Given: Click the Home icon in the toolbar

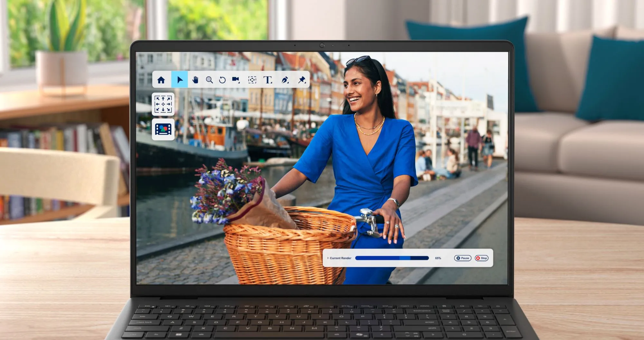Looking at the screenshot, I should (161, 80).
